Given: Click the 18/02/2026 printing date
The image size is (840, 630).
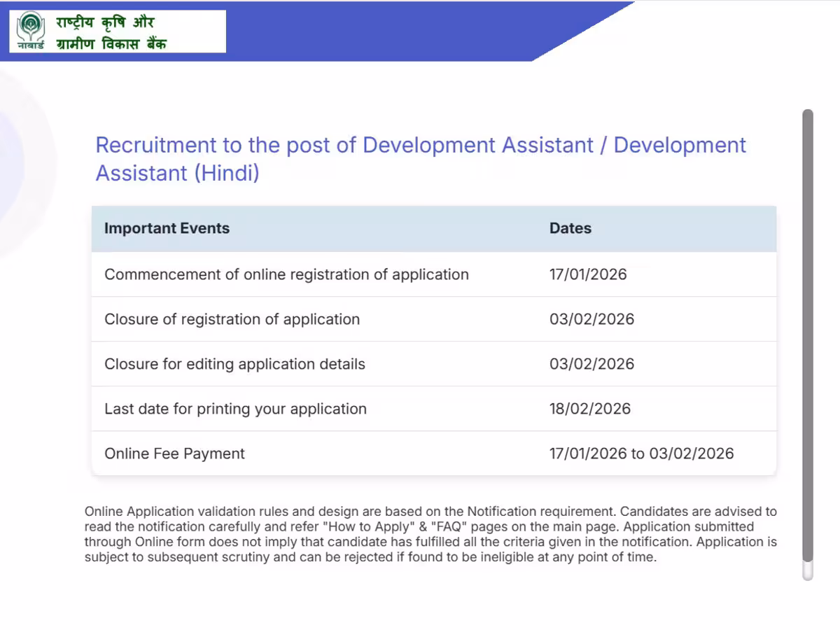Looking at the screenshot, I should tap(589, 409).
